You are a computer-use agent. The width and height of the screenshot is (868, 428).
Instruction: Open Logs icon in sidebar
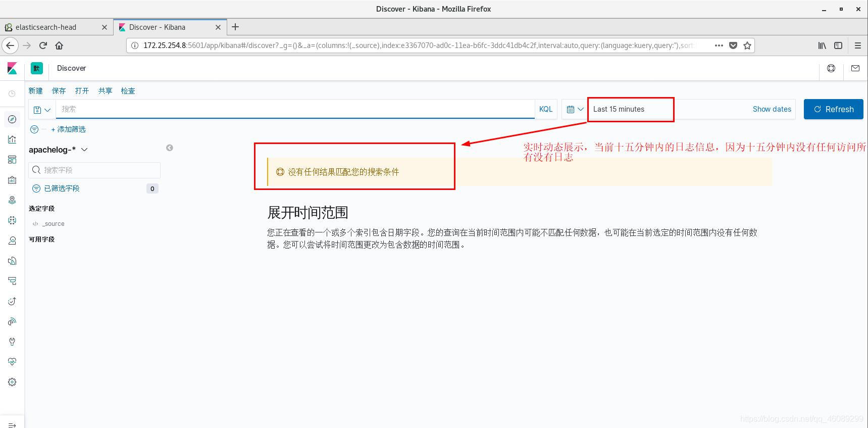(12, 261)
